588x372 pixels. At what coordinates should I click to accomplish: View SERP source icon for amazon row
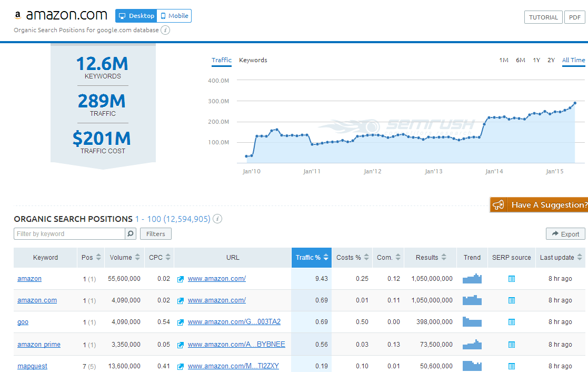(x=511, y=279)
